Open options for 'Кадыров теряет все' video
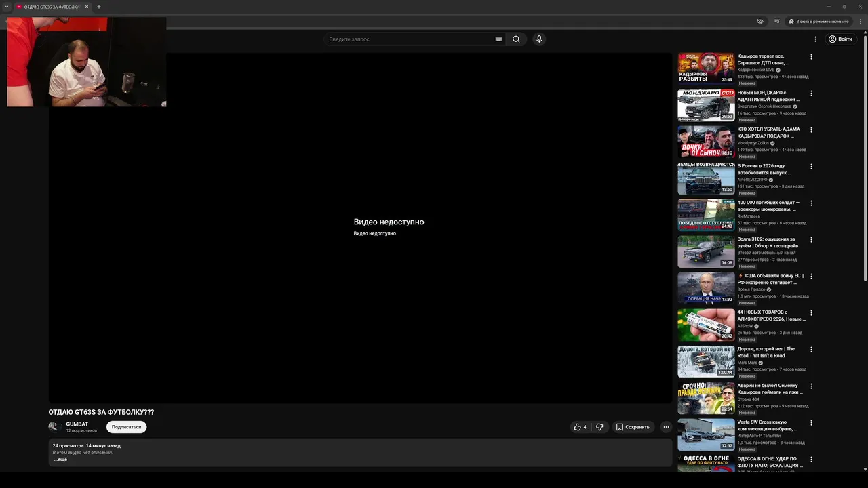 (811, 57)
